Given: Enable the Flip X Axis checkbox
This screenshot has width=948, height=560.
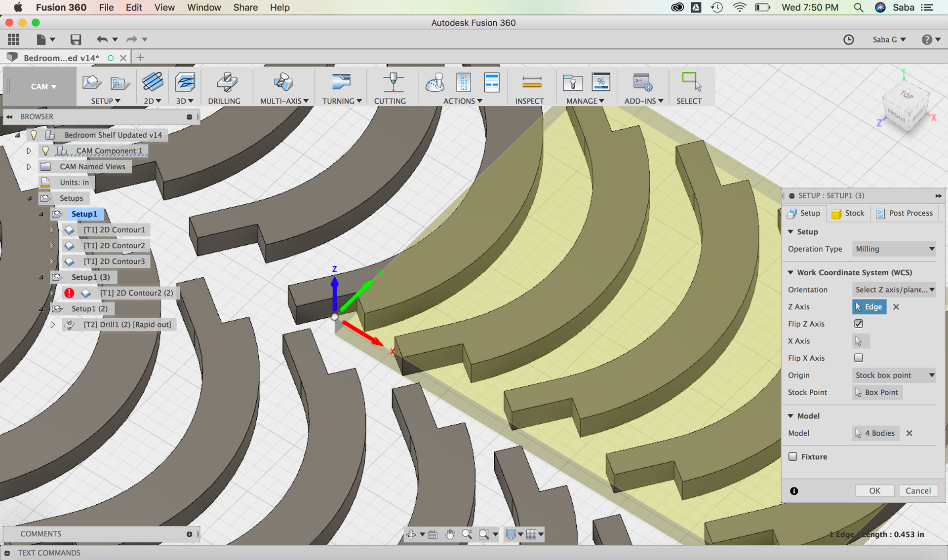Looking at the screenshot, I should (859, 358).
